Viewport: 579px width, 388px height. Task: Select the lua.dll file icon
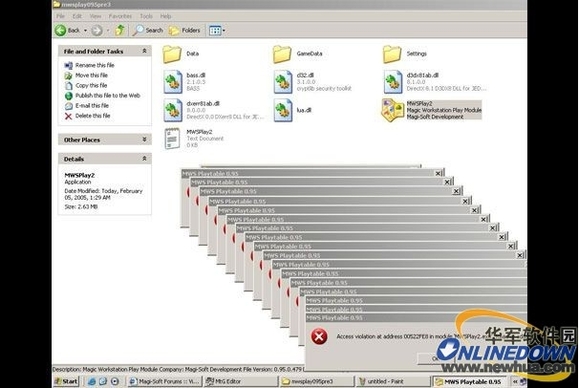tap(283, 110)
